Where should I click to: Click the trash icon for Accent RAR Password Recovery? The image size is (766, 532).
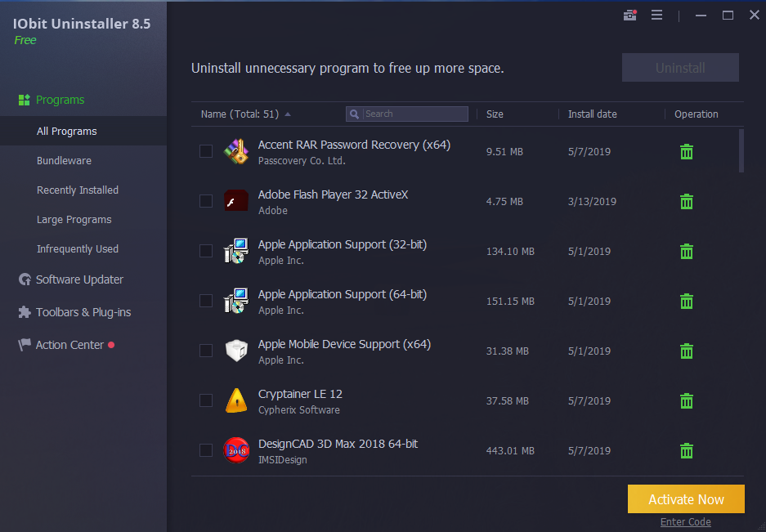point(687,152)
